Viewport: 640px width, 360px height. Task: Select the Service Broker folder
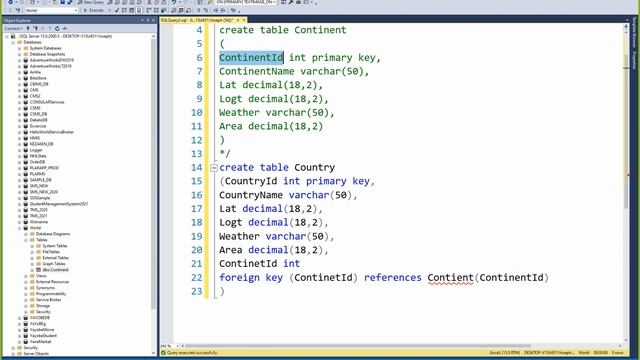(x=49, y=300)
